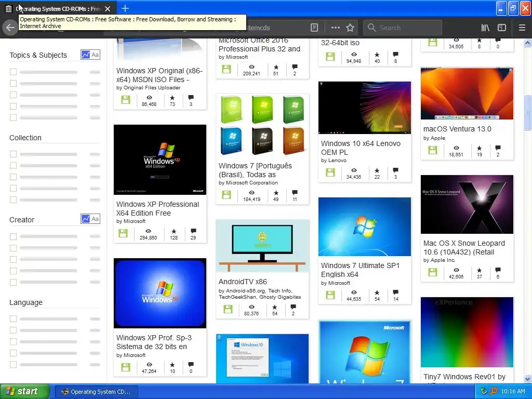The image size is (532, 399).
Task: Open Windows 7 [Português (Brasil)] item title
Action: tap(255, 170)
